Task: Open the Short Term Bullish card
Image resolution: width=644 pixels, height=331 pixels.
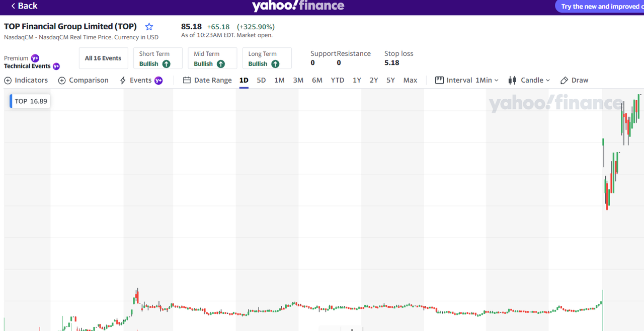Action: click(157, 58)
